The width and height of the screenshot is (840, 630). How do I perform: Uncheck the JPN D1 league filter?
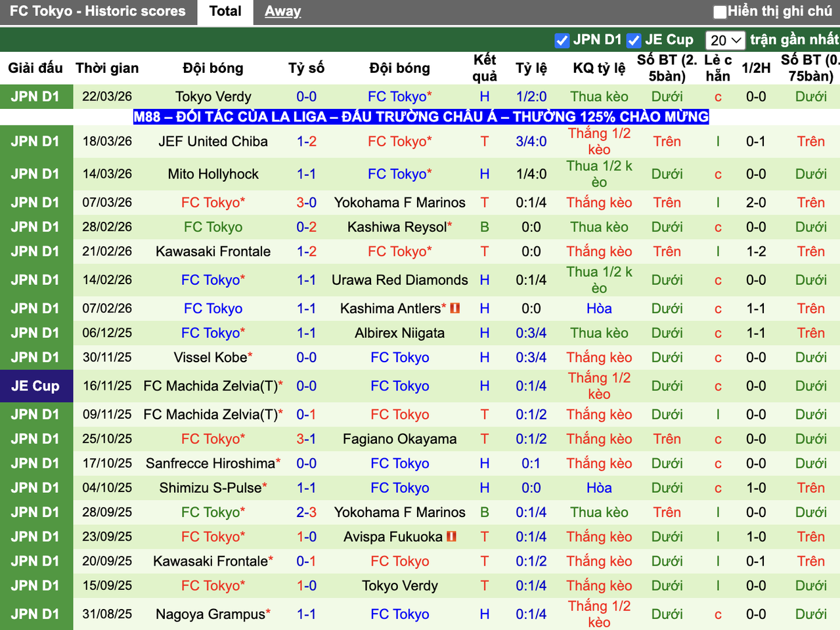pos(562,40)
